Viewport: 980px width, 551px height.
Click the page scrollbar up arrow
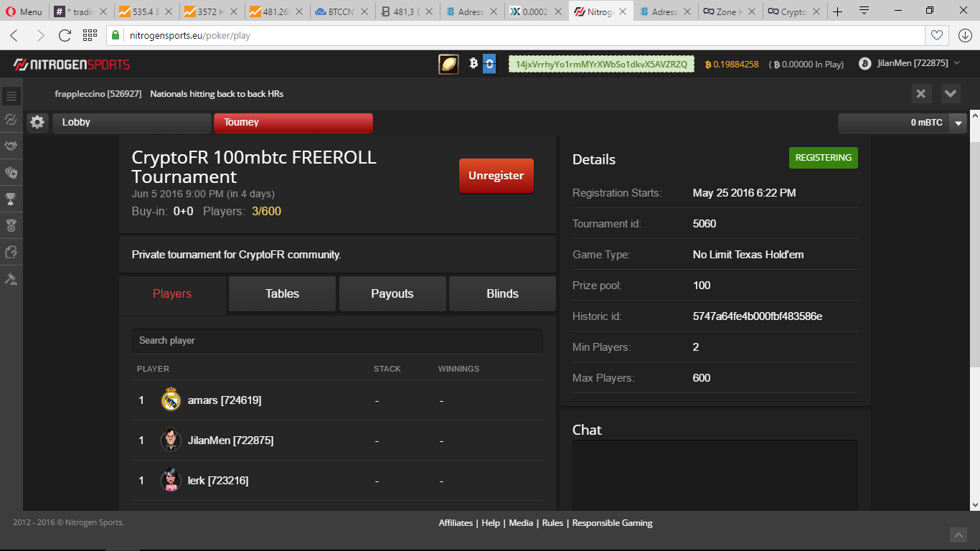coord(974,115)
